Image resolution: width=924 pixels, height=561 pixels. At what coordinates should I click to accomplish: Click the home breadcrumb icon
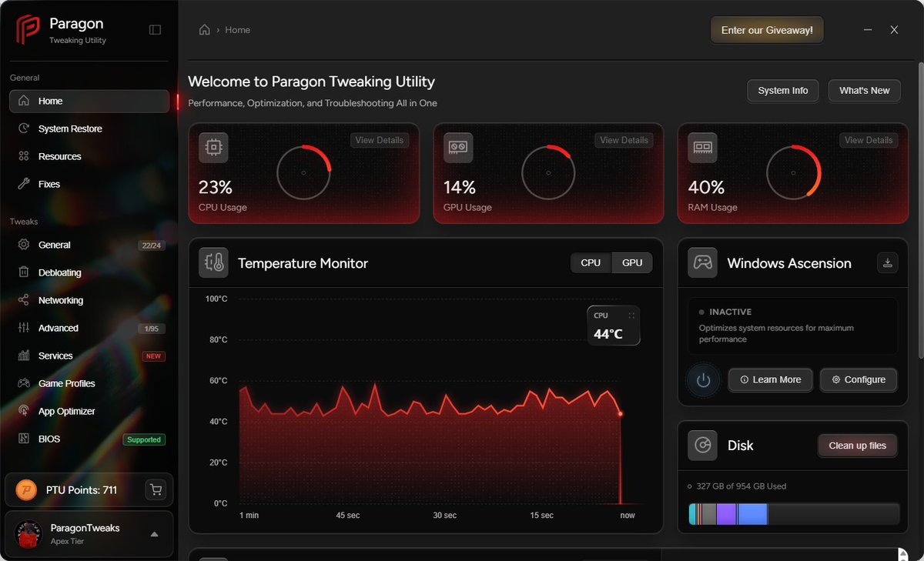(205, 30)
